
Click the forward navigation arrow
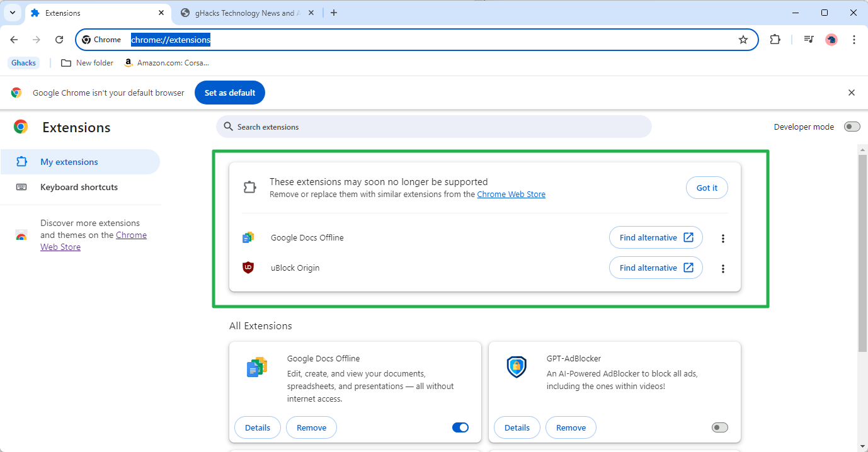(x=37, y=40)
